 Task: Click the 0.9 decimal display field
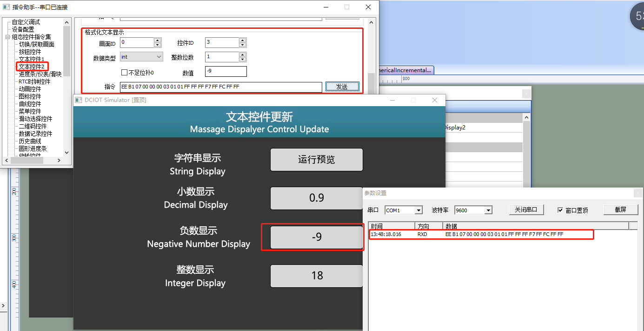tap(317, 198)
